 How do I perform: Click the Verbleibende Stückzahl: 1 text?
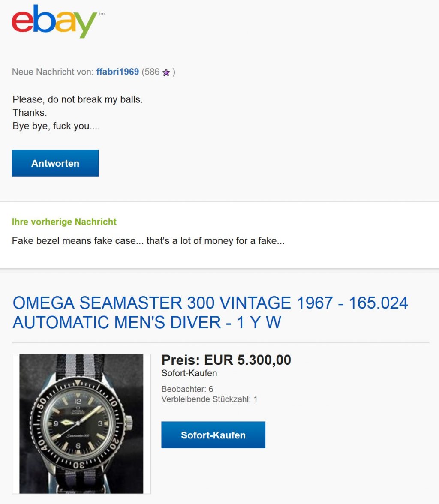209,399
